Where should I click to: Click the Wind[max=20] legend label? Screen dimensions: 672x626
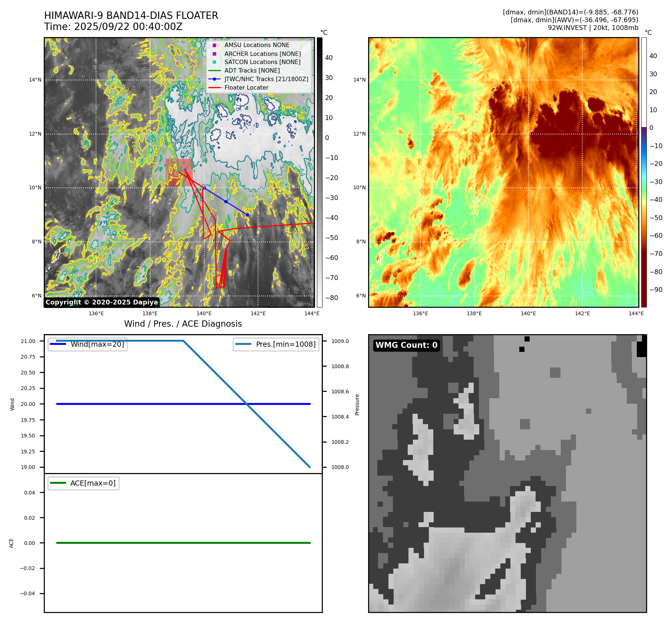pyautogui.click(x=97, y=344)
